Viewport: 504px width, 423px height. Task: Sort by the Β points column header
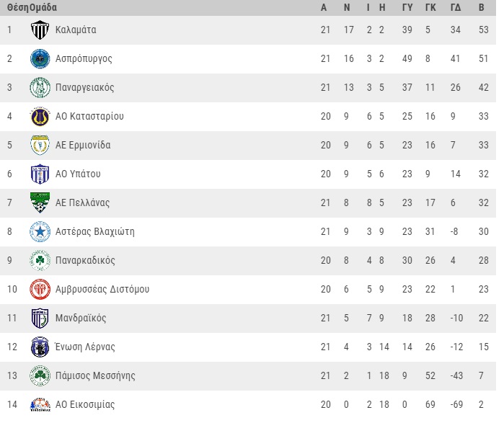(481, 7)
